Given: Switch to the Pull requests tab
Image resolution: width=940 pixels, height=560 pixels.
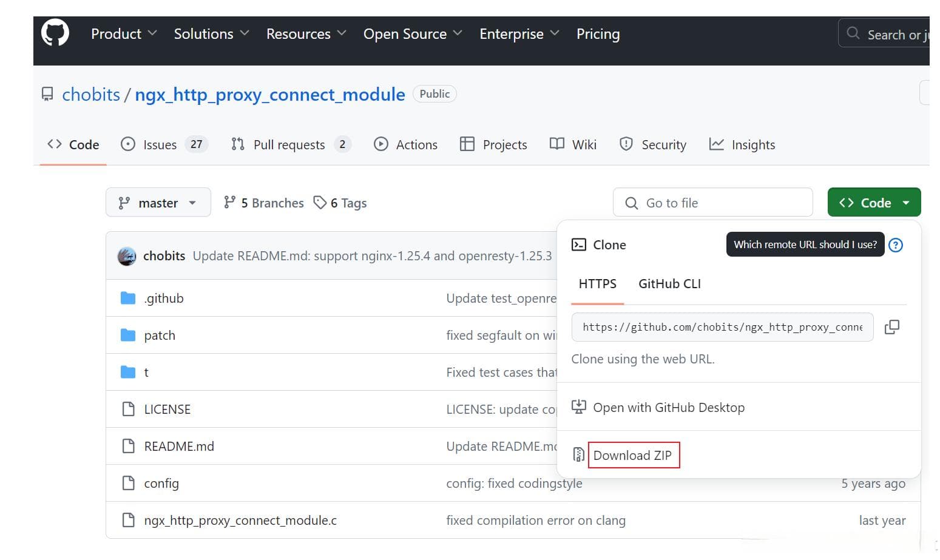Looking at the screenshot, I should point(291,144).
